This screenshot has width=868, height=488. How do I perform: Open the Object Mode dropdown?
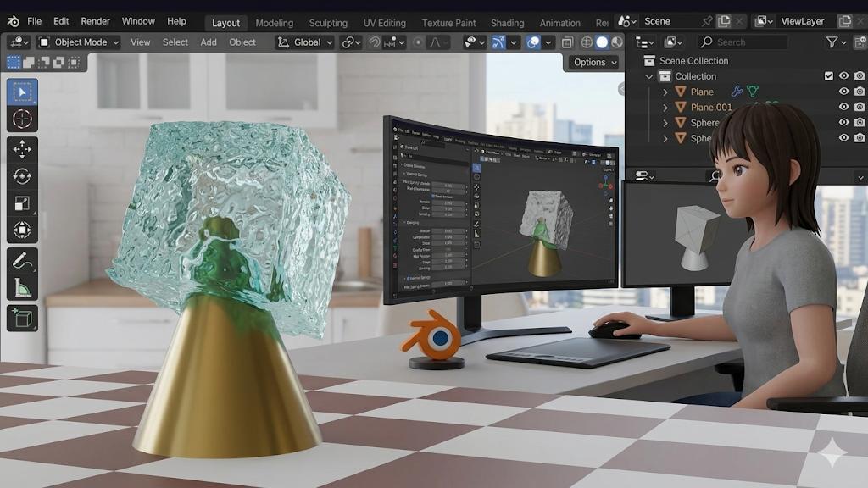click(79, 42)
